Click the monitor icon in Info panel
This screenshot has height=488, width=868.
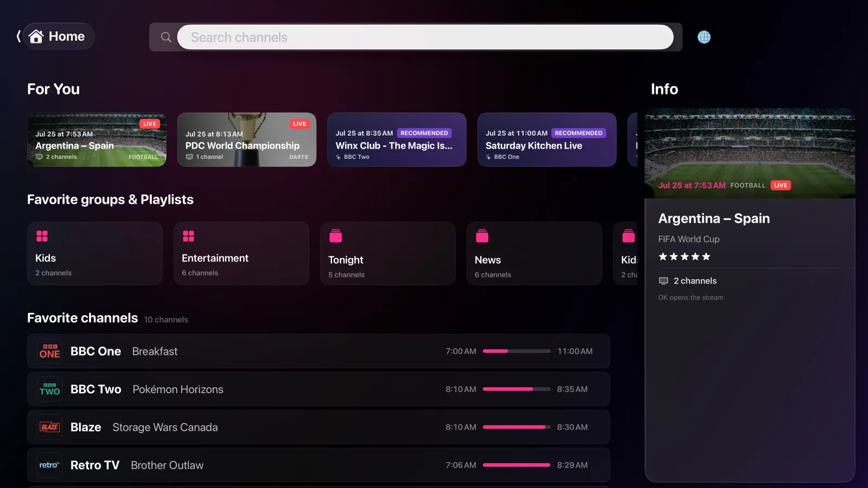pyautogui.click(x=663, y=281)
